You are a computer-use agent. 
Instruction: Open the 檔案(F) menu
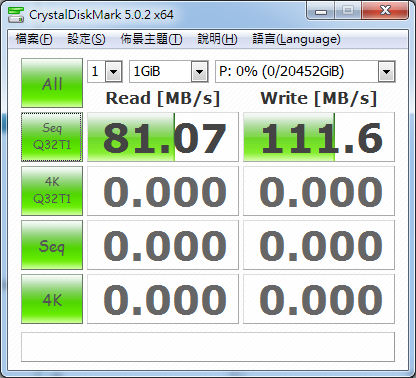[x=34, y=39]
